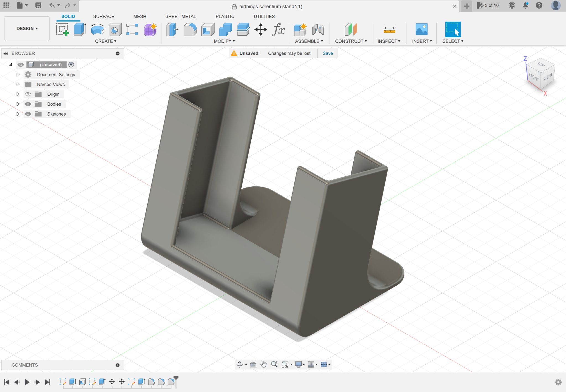
Task: Switch to the SURFACE tab
Action: click(103, 16)
